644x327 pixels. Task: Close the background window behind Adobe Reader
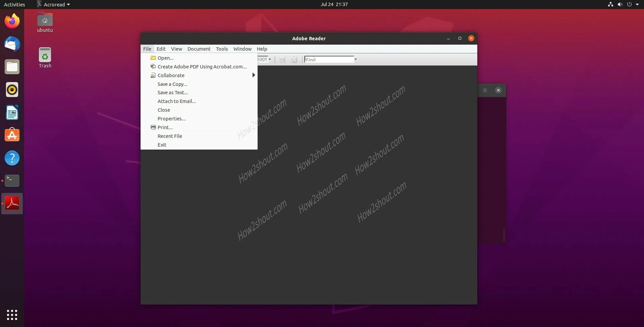pos(498,90)
